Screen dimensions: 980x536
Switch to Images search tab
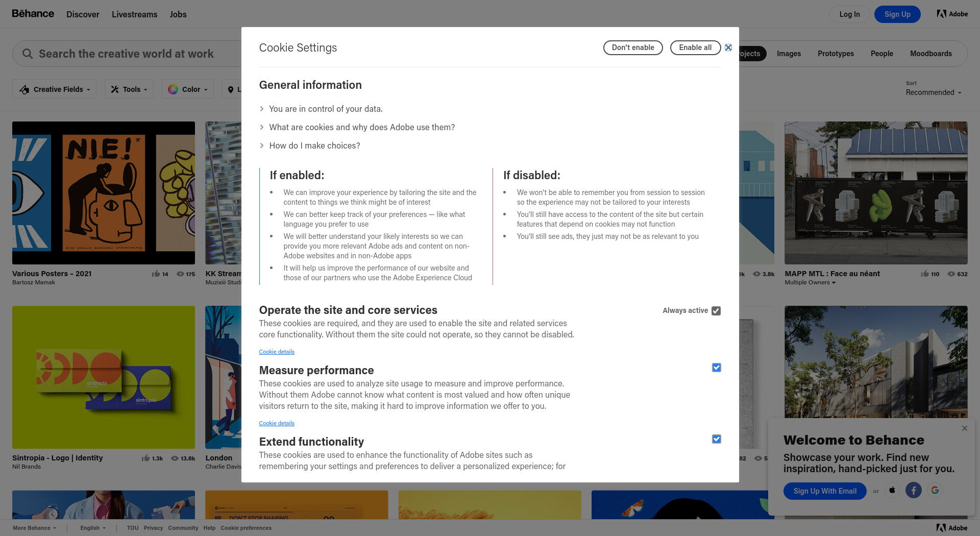tap(789, 54)
